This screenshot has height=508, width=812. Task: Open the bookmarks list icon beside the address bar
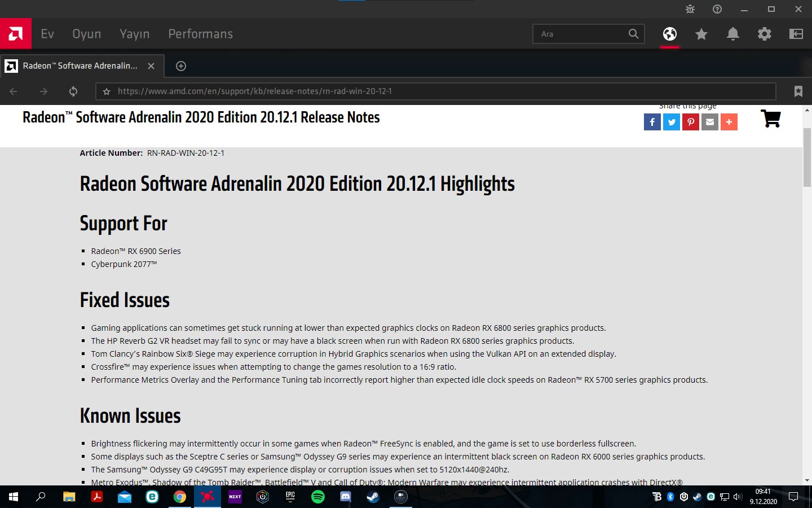coord(798,91)
